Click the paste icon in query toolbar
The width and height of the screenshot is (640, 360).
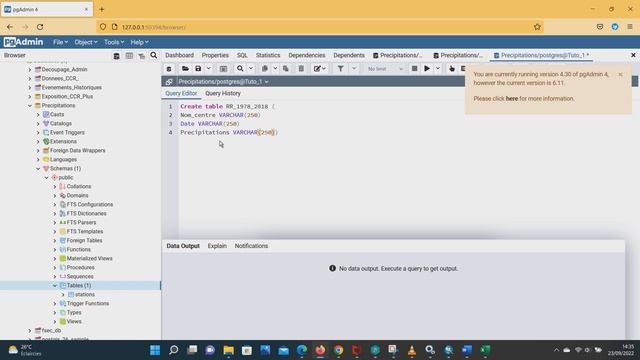(286, 69)
